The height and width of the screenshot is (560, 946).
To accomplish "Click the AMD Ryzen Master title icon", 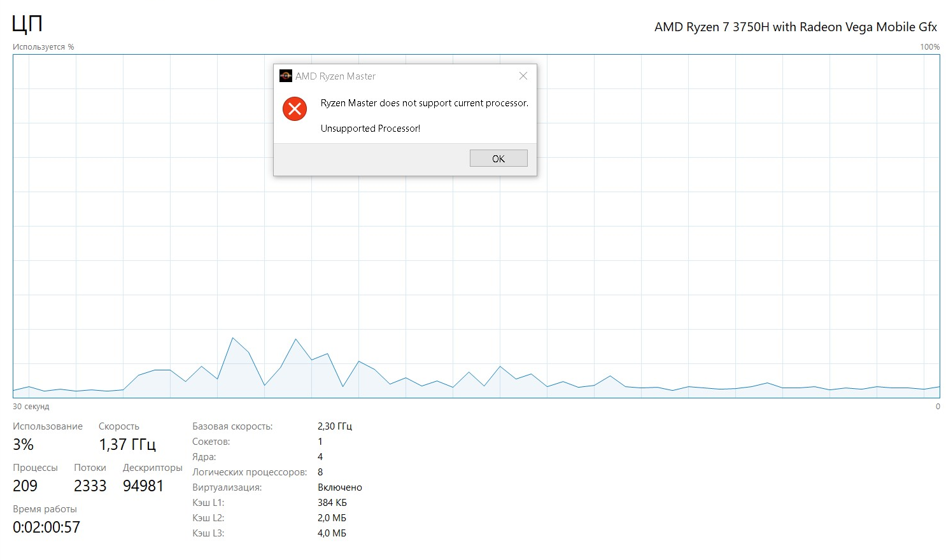I will [286, 76].
